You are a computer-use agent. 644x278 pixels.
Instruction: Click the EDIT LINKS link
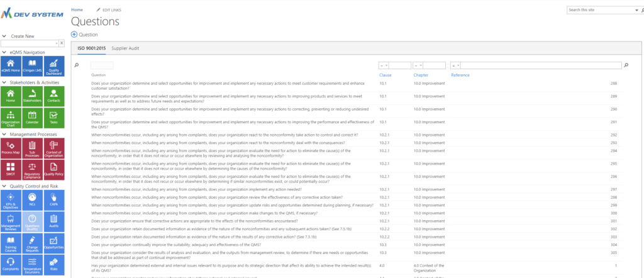coord(109,10)
